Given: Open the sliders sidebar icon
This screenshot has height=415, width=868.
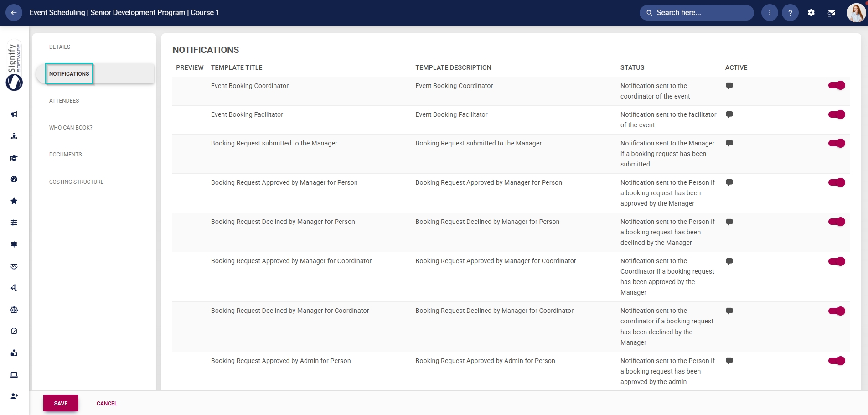Looking at the screenshot, I should click(x=14, y=223).
